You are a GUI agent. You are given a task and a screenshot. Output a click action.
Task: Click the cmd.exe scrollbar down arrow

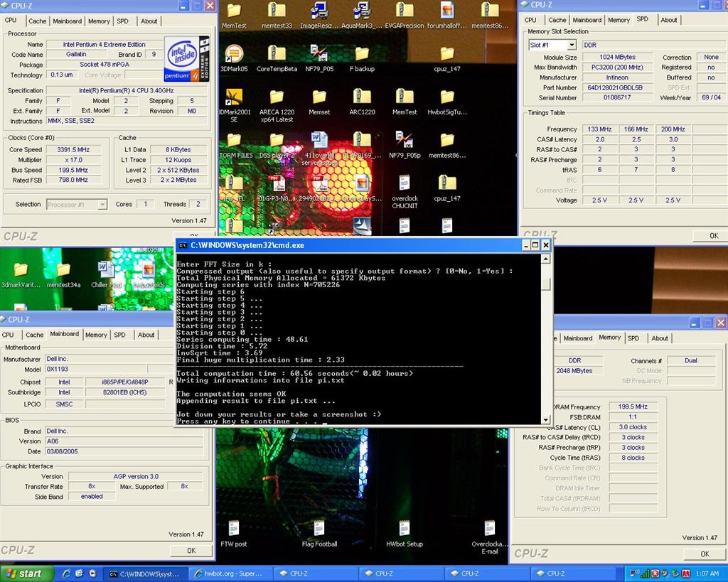click(x=545, y=419)
